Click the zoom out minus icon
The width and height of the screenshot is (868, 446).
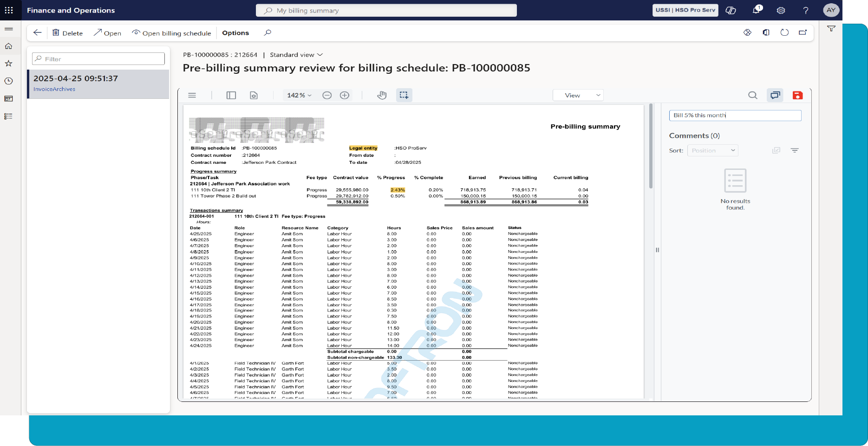327,95
